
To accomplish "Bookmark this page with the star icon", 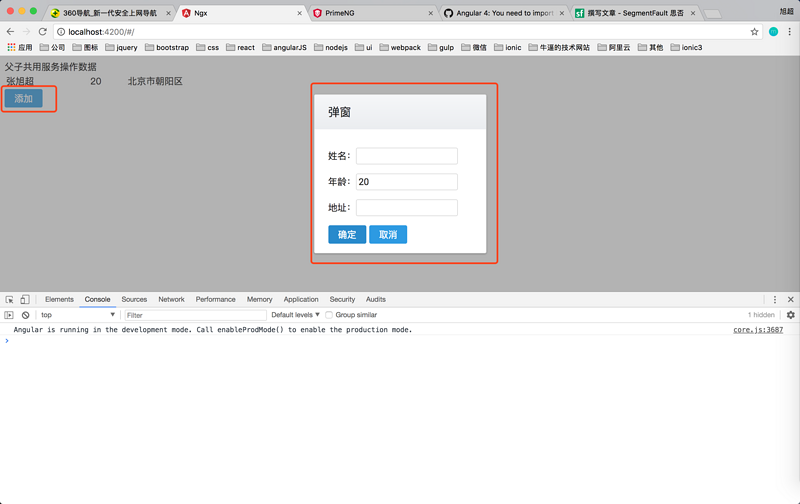I will point(754,32).
